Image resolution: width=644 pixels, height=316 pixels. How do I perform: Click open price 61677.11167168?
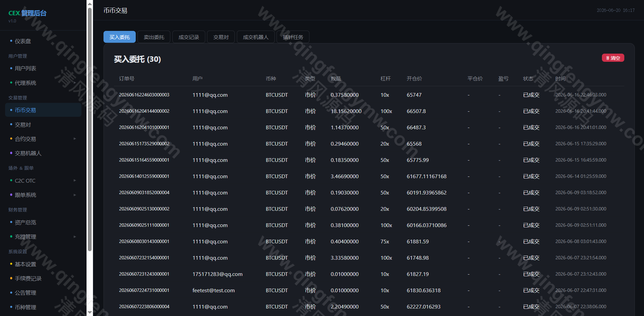[427, 176]
